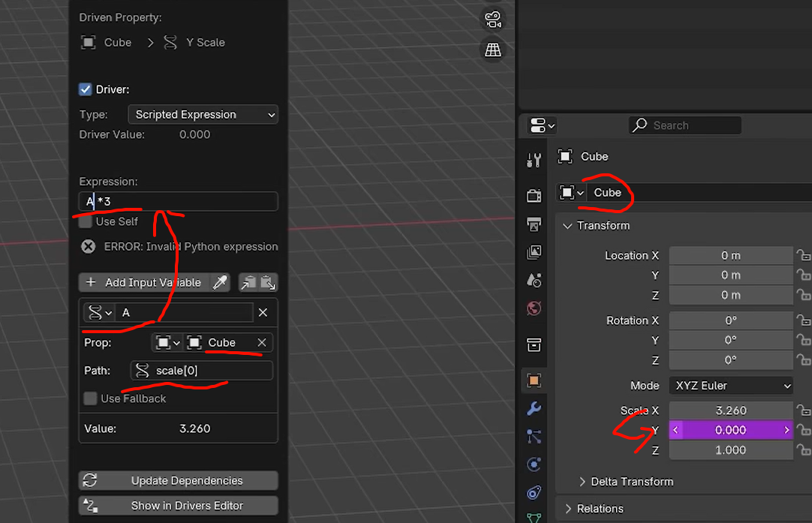812x523 pixels.
Task: Toggle camera view icon in viewport
Action: (492, 20)
